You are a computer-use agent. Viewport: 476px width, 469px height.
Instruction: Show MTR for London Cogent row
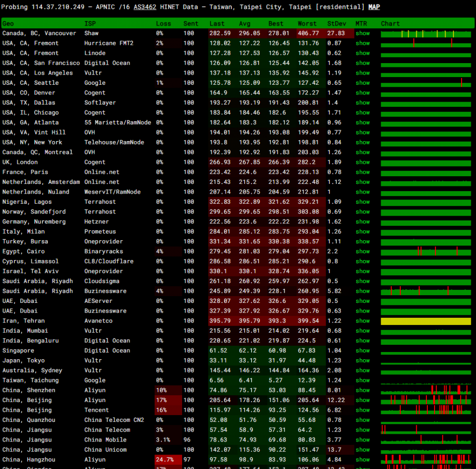pyautogui.click(x=362, y=162)
